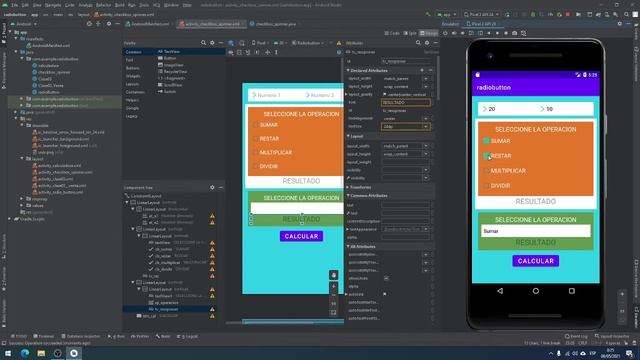Click the number field showing 20 in emulator
The width and height of the screenshot is (640, 360).
tap(508, 109)
